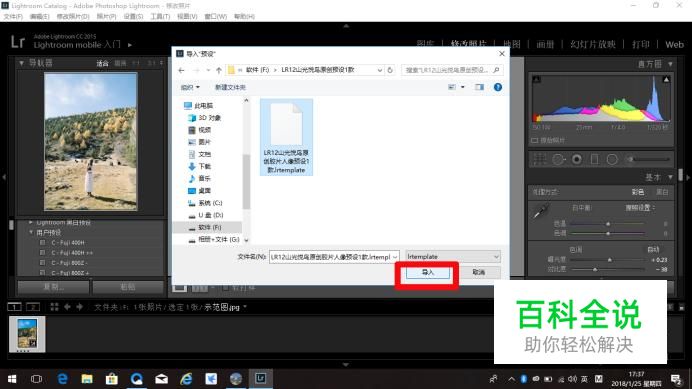This screenshot has height=389, width=692.
Task: Select the filmstrip photo thumbnail
Action: coord(27,334)
